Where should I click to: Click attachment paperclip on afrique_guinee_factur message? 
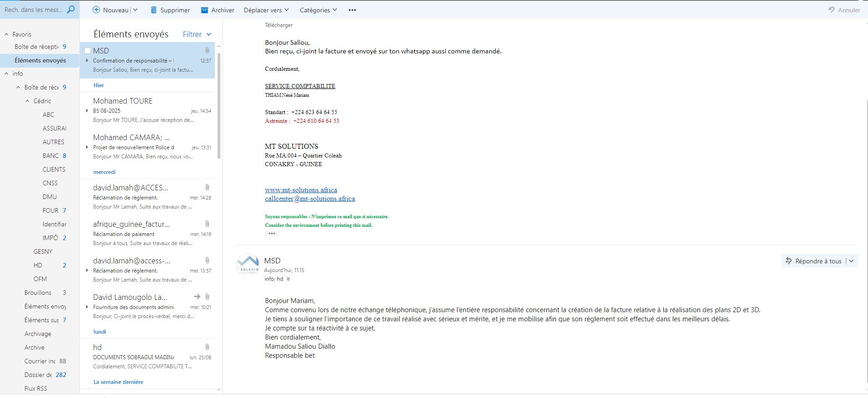(x=207, y=224)
